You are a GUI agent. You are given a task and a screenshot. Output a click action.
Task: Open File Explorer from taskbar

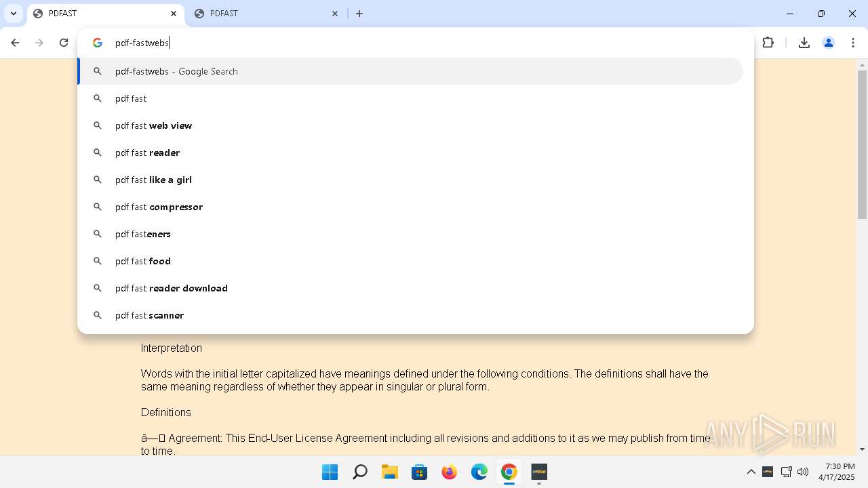coord(390,472)
